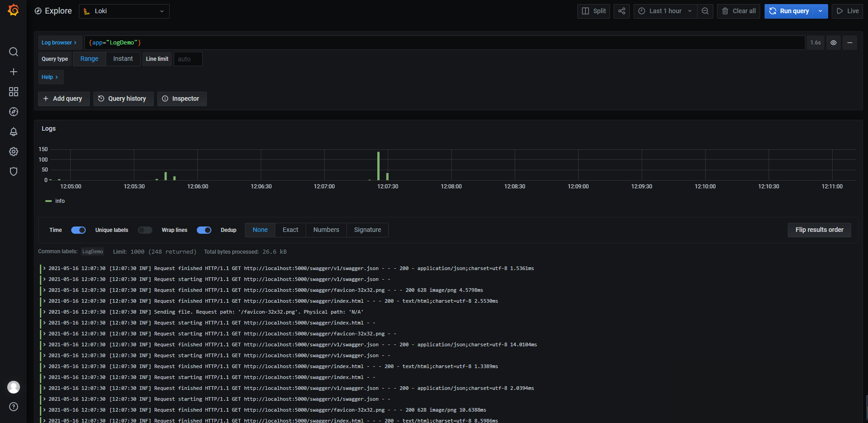
Task: Select Dedup Signature option
Action: (367, 230)
